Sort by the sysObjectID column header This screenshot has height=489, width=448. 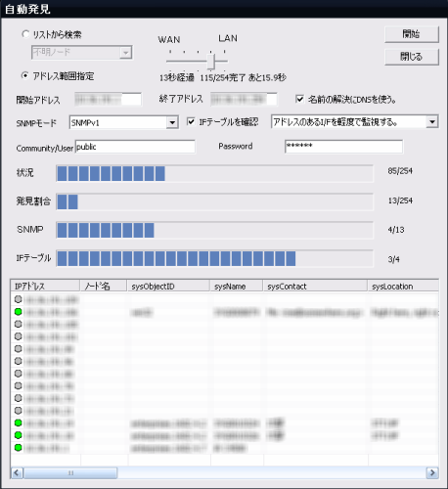click(x=168, y=286)
